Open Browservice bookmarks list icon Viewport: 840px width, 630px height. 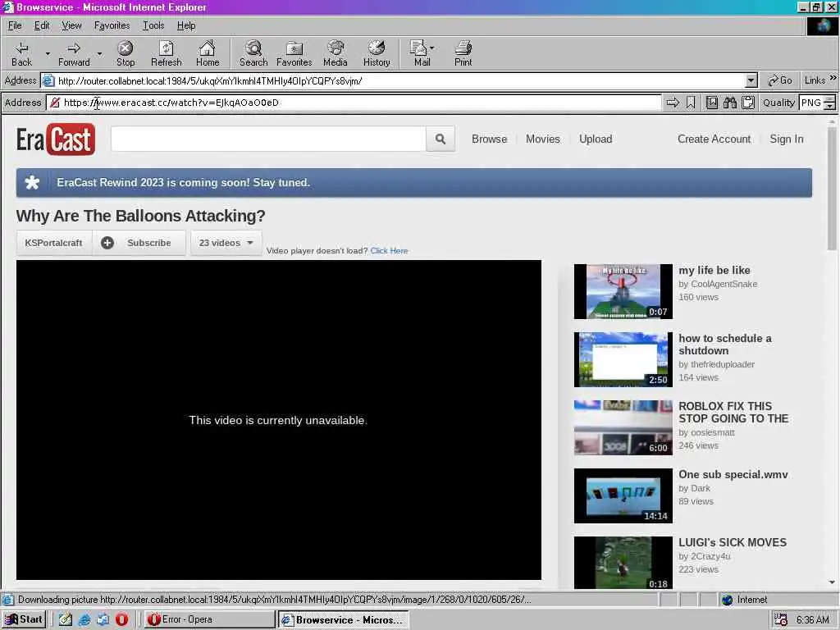711,103
